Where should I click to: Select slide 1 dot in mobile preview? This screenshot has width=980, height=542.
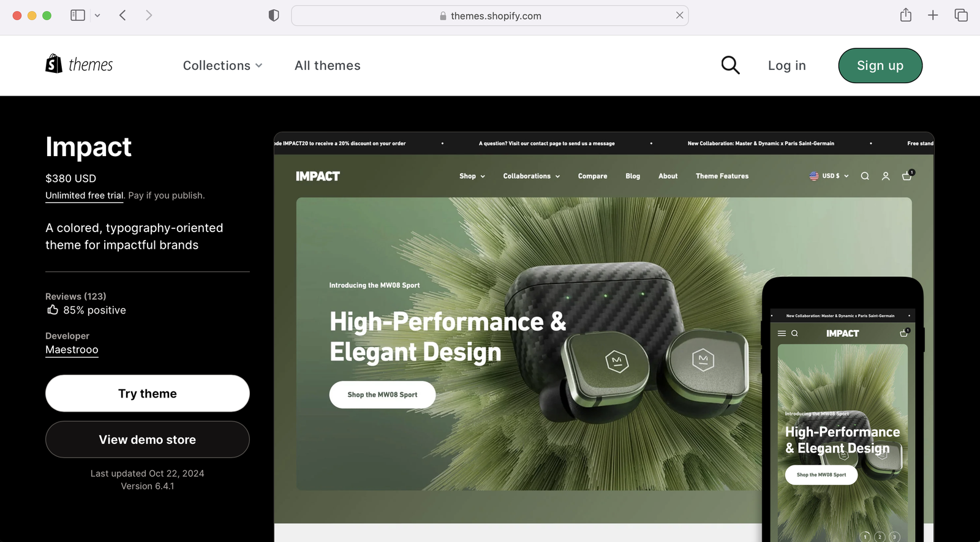[865, 536]
